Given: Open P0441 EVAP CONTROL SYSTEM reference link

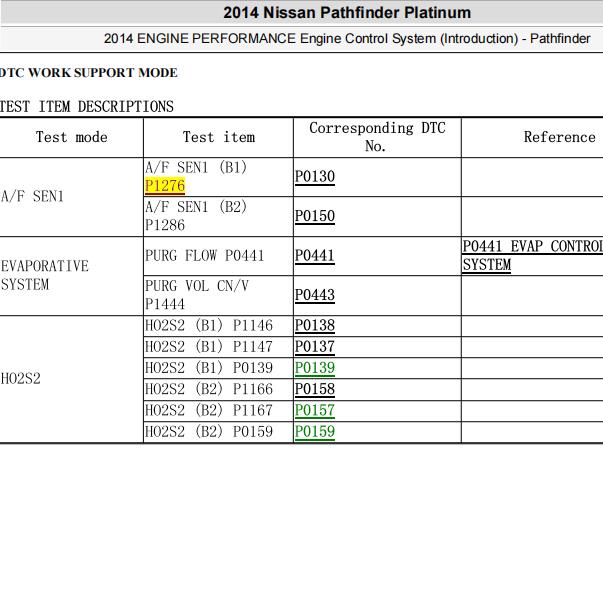Looking at the screenshot, I should coord(533,256).
